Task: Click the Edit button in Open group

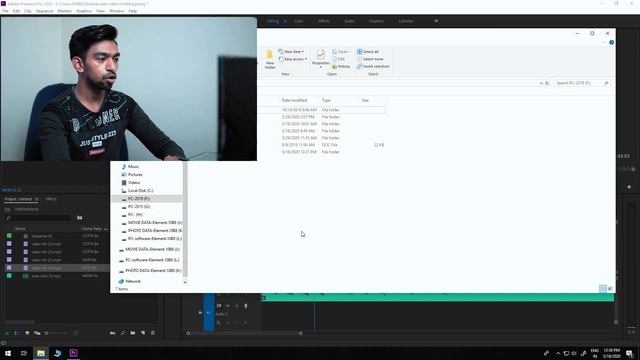Action: click(338, 59)
